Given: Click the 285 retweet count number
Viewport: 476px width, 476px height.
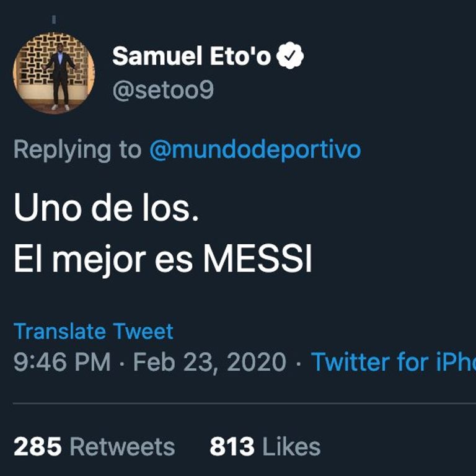Looking at the screenshot, I should (x=37, y=447).
